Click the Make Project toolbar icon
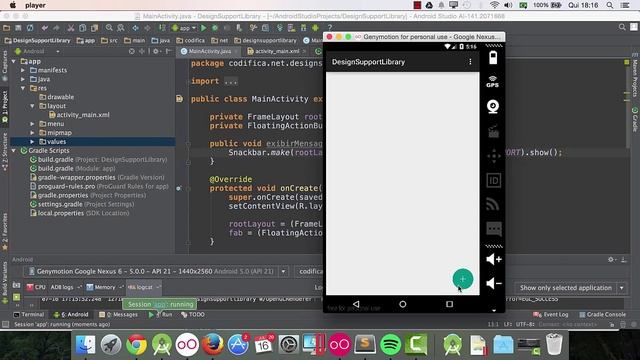Screen dimensions: 640x360 pos(162,28)
